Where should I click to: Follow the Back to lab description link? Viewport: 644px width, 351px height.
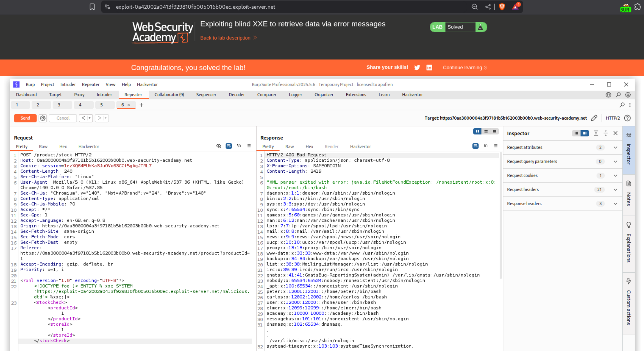point(225,38)
